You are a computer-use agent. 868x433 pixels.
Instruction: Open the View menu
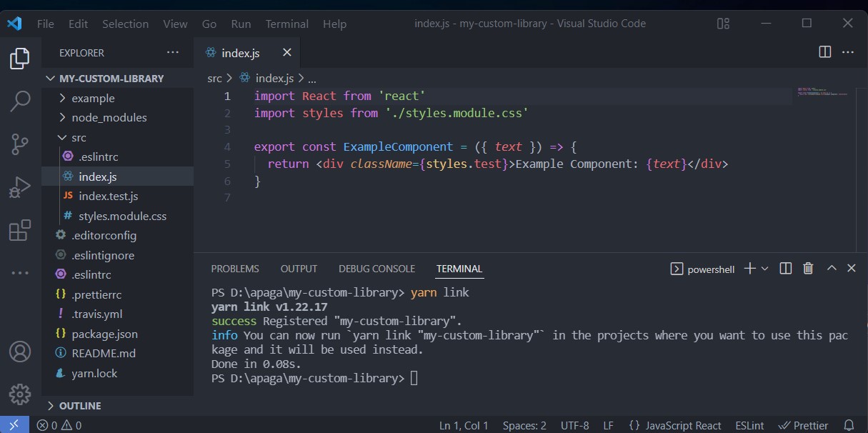175,24
